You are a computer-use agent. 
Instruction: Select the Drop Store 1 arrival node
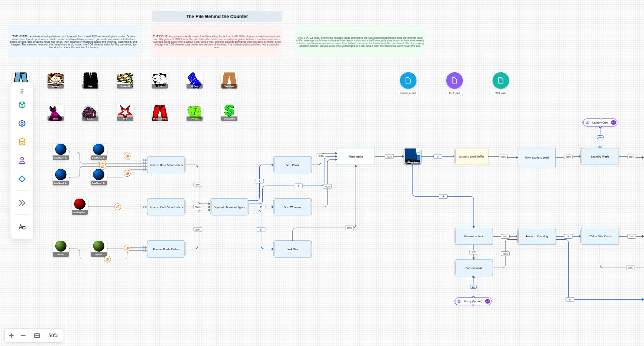[61, 152]
